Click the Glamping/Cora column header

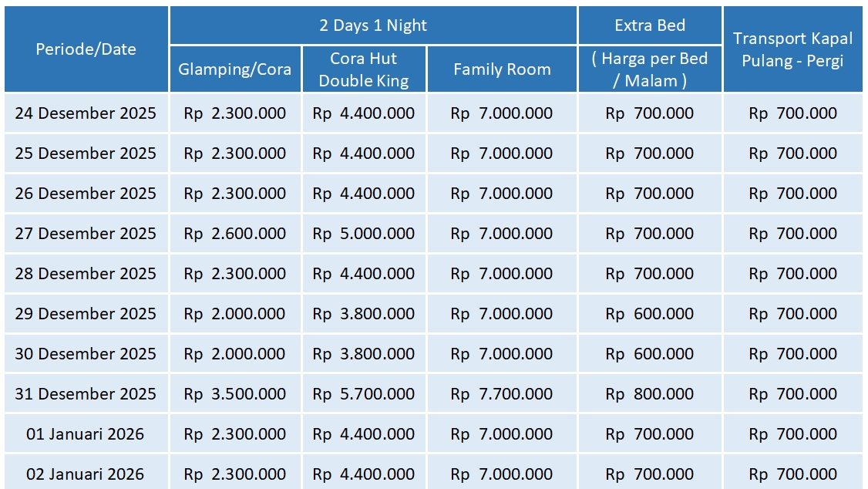click(x=235, y=69)
